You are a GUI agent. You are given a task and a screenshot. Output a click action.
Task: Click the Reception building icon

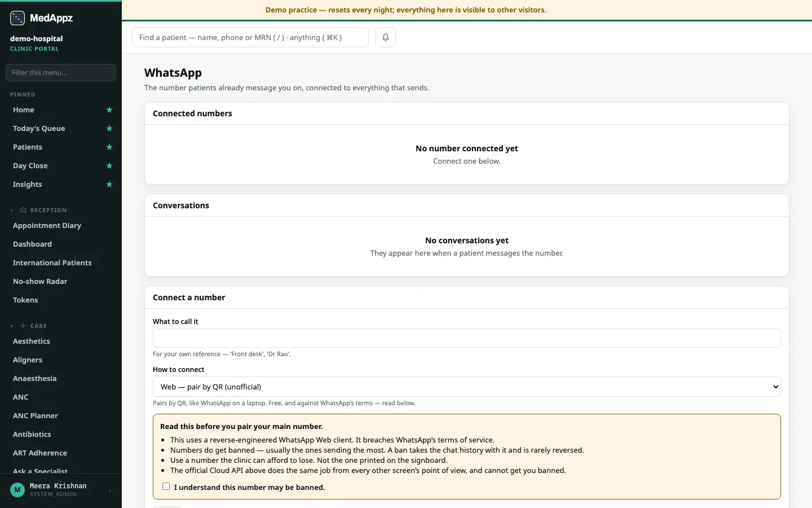coord(23,211)
